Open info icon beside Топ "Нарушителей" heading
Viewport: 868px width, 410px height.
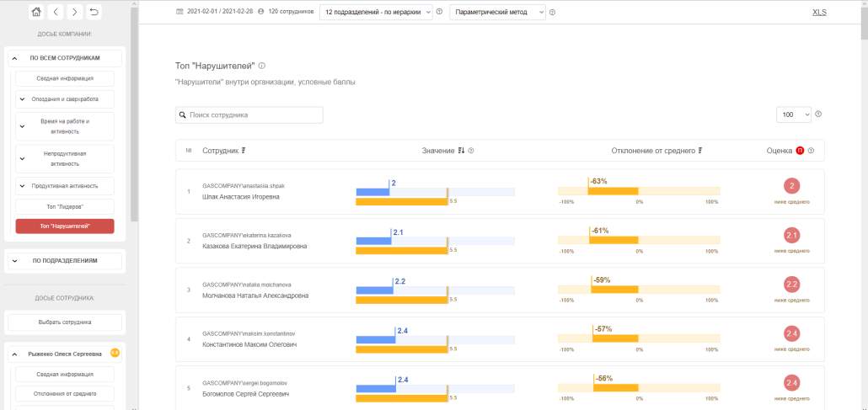pyautogui.click(x=262, y=66)
